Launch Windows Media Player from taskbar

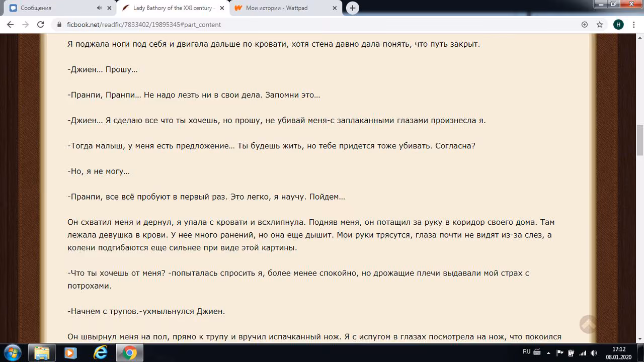click(70, 353)
